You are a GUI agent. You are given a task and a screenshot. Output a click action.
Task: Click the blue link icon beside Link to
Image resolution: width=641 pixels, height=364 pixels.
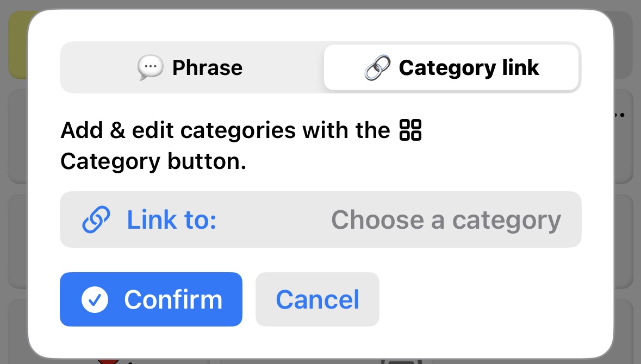click(x=96, y=219)
